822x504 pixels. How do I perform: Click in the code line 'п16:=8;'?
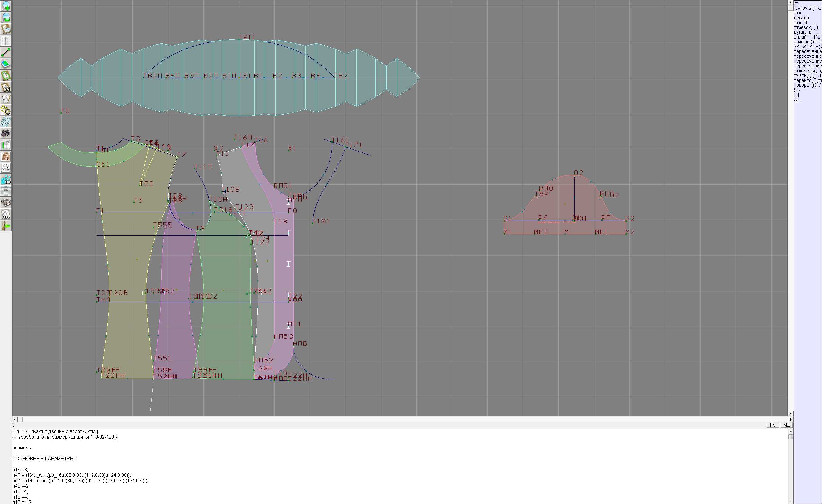click(20, 470)
